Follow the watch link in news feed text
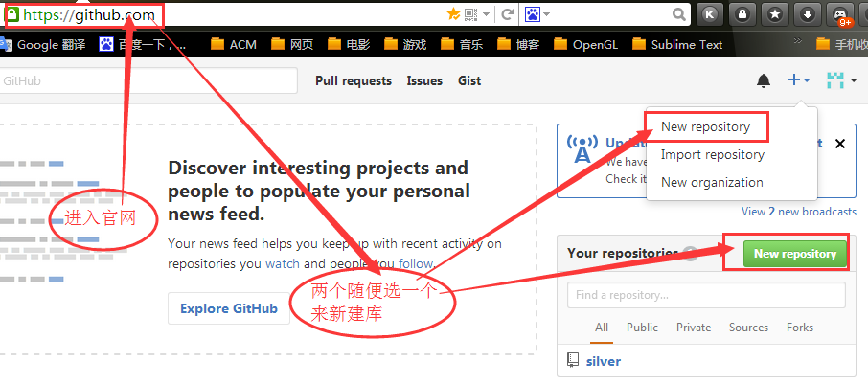This screenshot has width=868, height=384. [283, 263]
